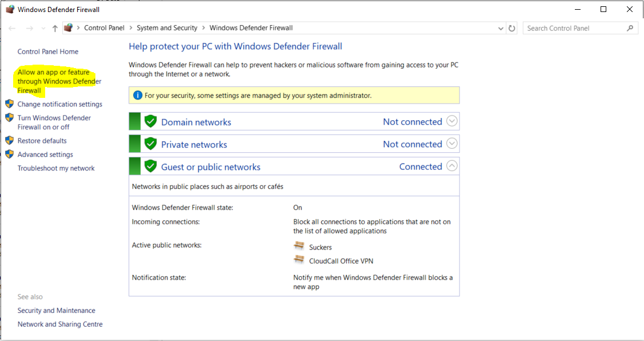The width and height of the screenshot is (644, 341).
Task: Click the Not connected status for Private networks
Action: [x=413, y=144]
